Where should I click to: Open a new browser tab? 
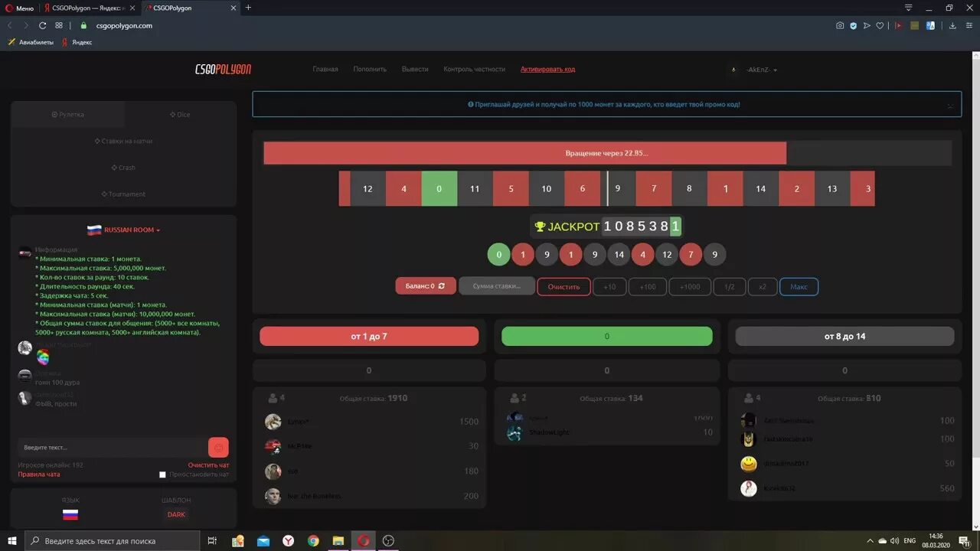pyautogui.click(x=248, y=8)
